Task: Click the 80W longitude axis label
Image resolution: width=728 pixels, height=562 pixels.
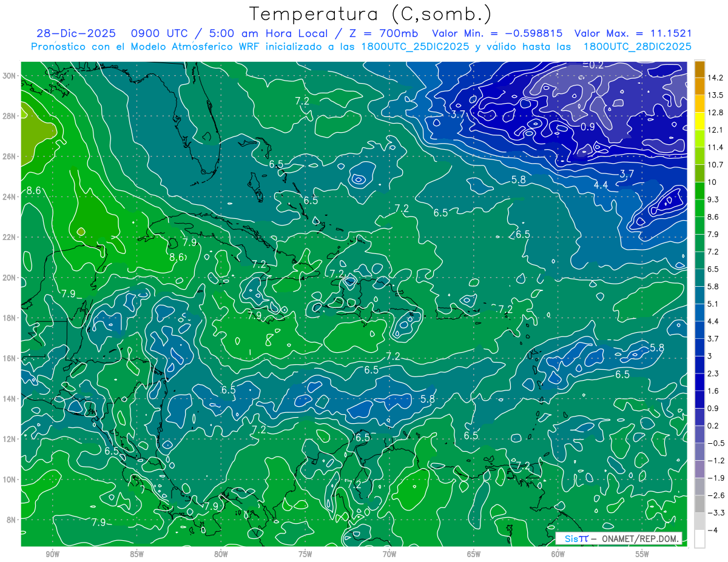Action: point(221,555)
